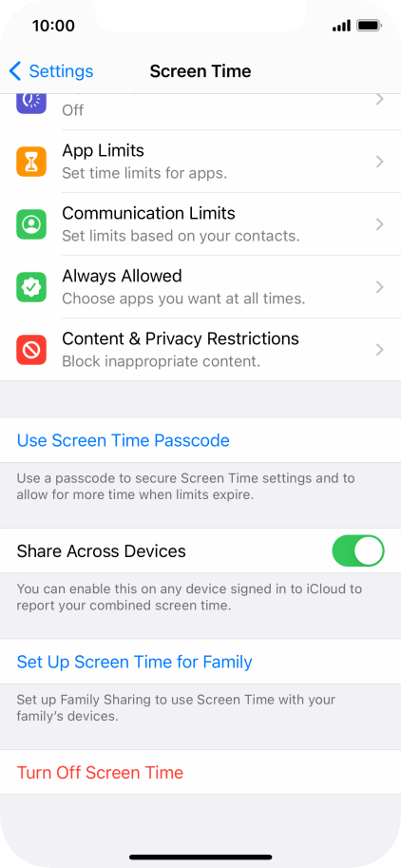Tap the cellular signal bars icon
The image size is (401, 868).
coord(341,26)
